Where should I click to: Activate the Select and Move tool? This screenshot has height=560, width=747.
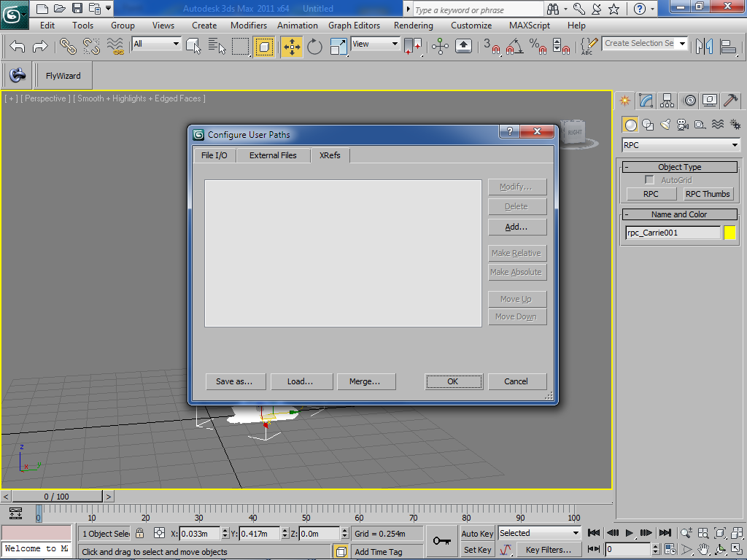pos(291,47)
